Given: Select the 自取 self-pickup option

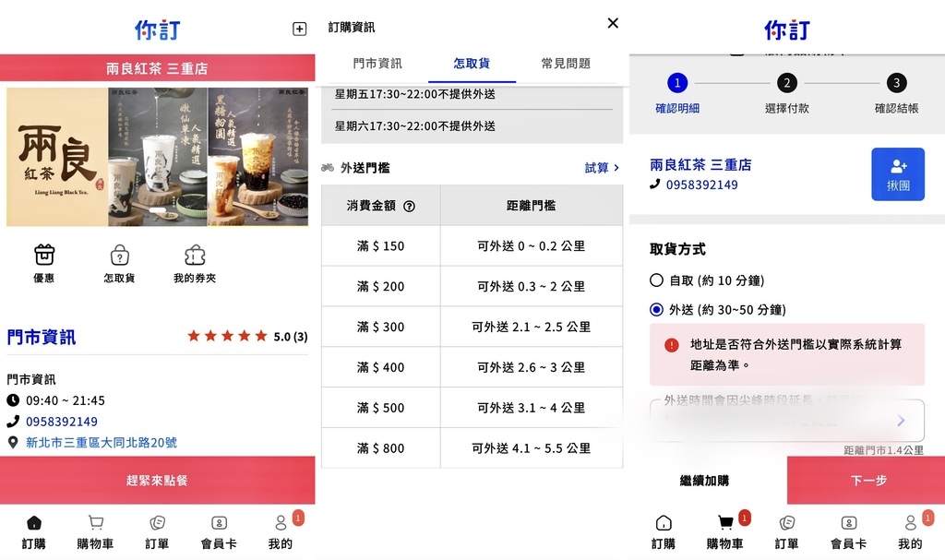Looking at the screenshot, I should [657, 280].
